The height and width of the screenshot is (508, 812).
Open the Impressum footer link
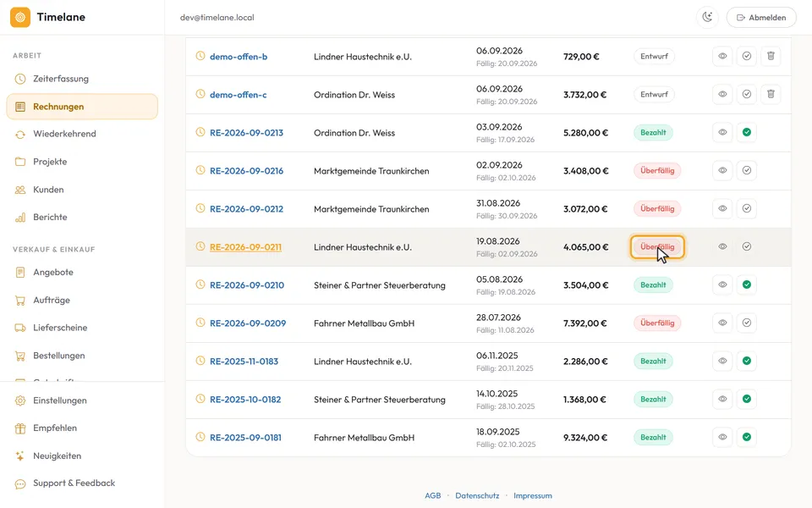(532, 495)
